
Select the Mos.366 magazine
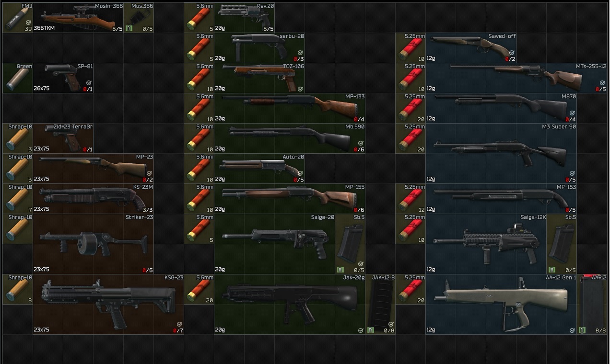click(139, 17)
